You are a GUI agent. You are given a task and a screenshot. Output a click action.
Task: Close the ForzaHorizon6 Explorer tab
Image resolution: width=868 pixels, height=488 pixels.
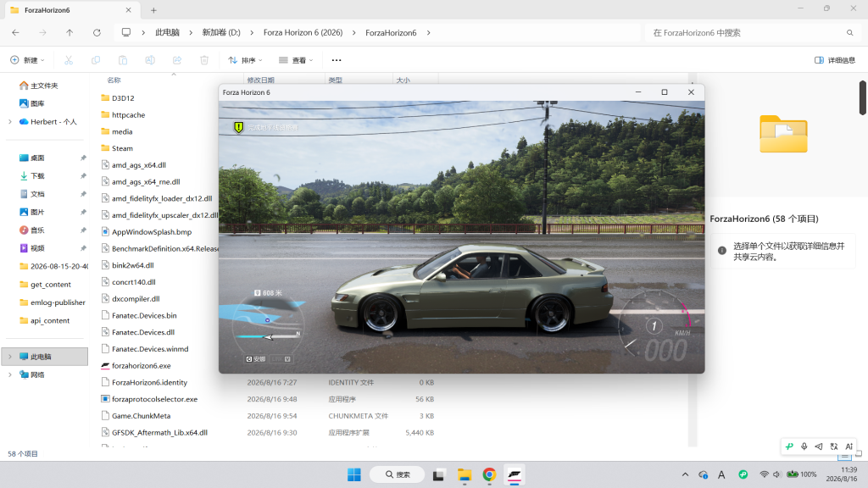point(129,10)
